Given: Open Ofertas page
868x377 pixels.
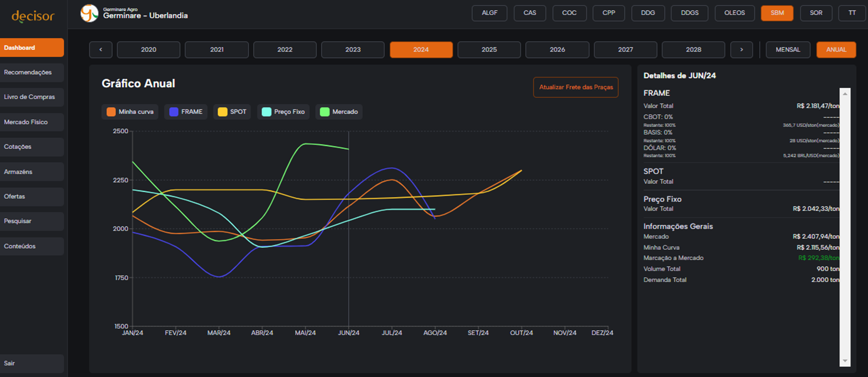Looking at the screenshot, I should point(32,197).
